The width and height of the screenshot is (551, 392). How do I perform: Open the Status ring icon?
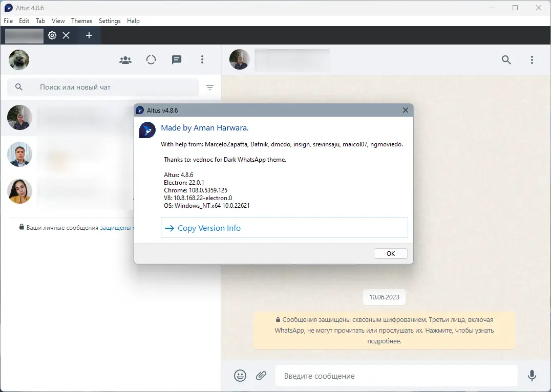point(151,60)
